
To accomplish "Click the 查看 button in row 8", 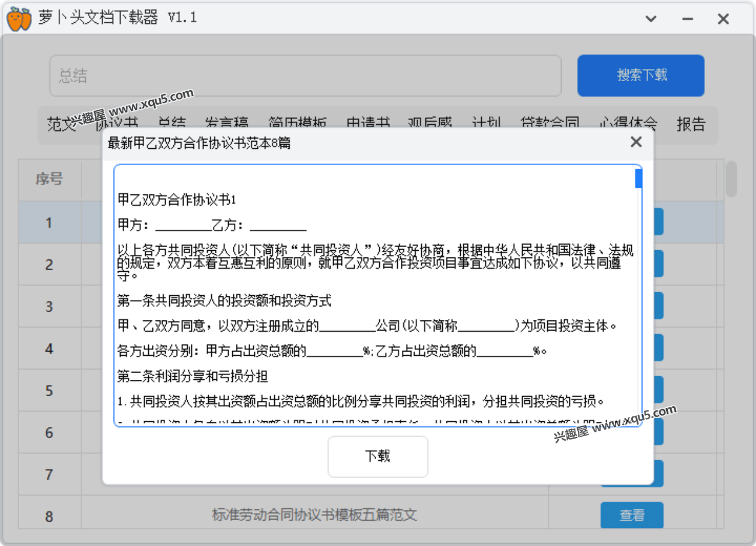I will 631,515.
